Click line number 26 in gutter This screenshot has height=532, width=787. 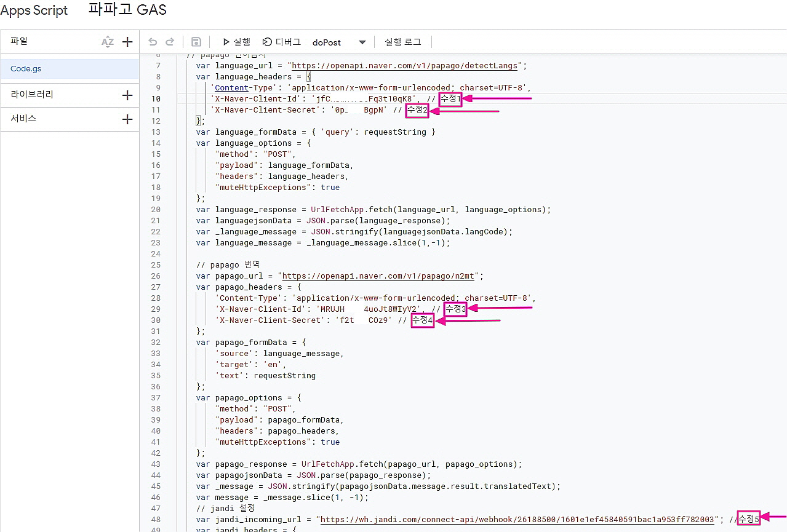(x=156, y=276)
